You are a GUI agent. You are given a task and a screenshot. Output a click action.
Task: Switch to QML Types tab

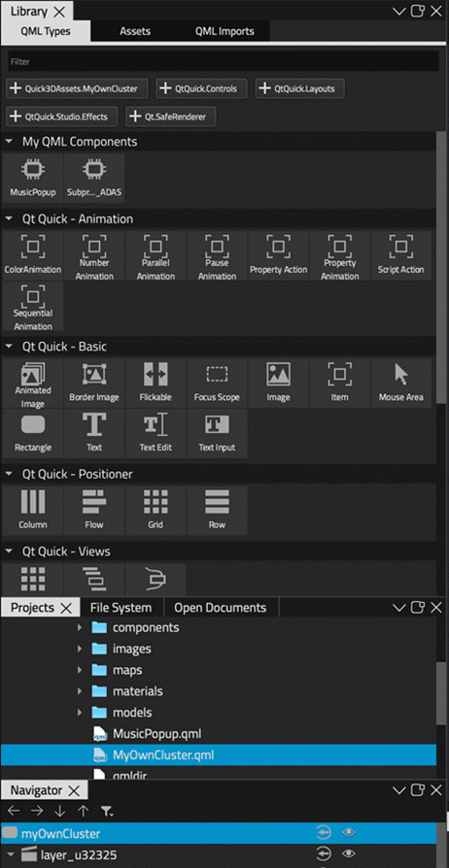(x=46, y=31)
